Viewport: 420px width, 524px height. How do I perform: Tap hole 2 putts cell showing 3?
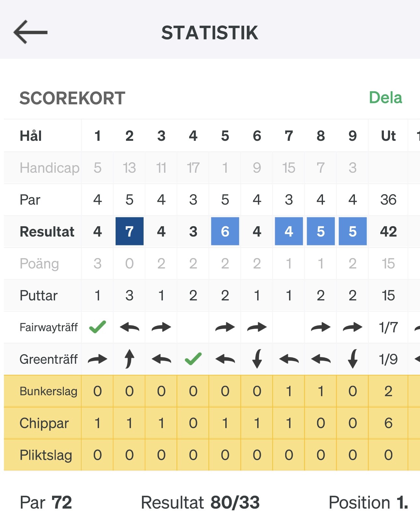129,295
